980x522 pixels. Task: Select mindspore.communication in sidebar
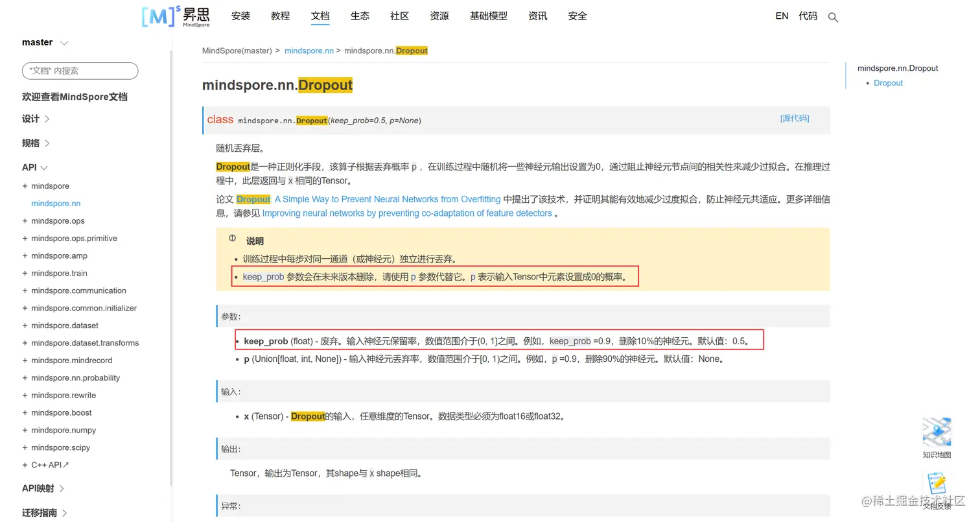[78, 291]
